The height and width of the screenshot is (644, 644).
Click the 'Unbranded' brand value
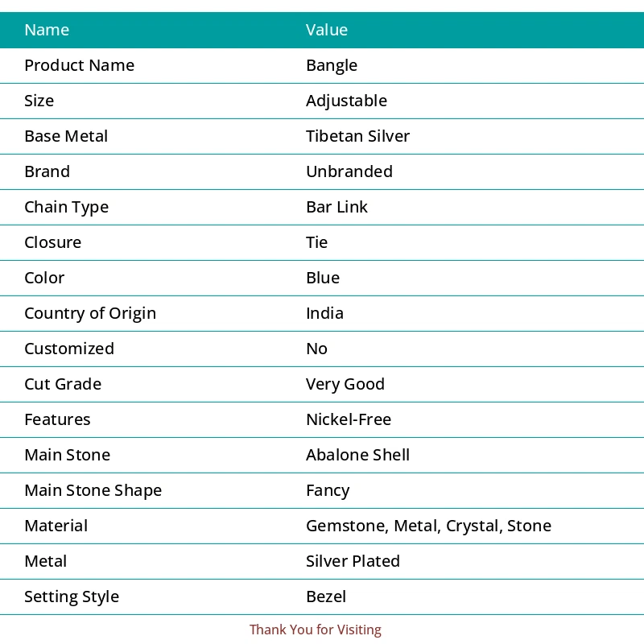click(349, 172)
